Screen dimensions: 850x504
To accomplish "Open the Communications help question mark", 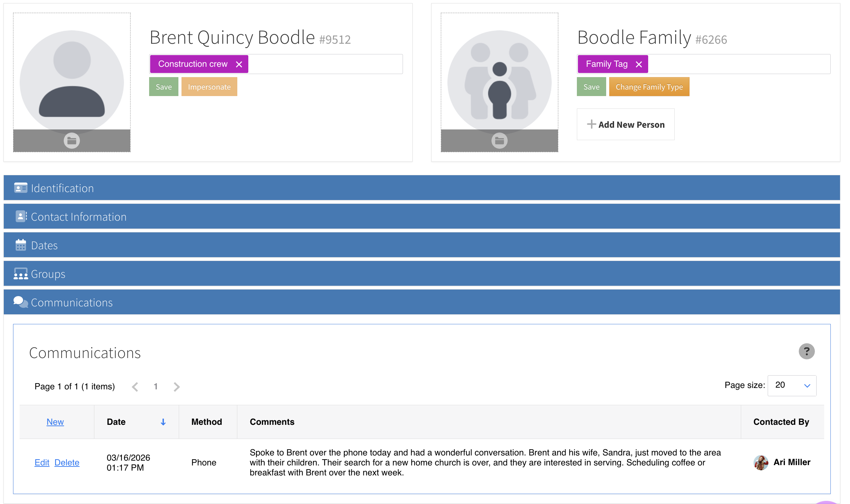I will pos(807,351).
